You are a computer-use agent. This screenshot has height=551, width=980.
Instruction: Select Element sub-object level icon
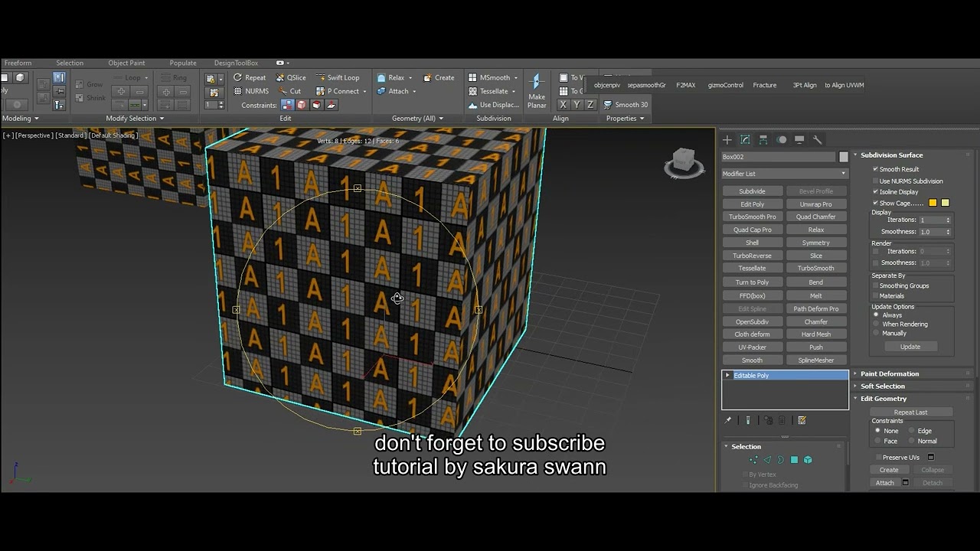point(808,460)
